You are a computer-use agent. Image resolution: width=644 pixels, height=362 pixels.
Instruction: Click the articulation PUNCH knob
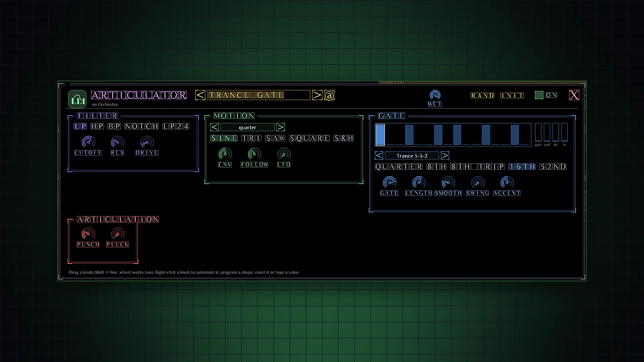pos(88,234)
